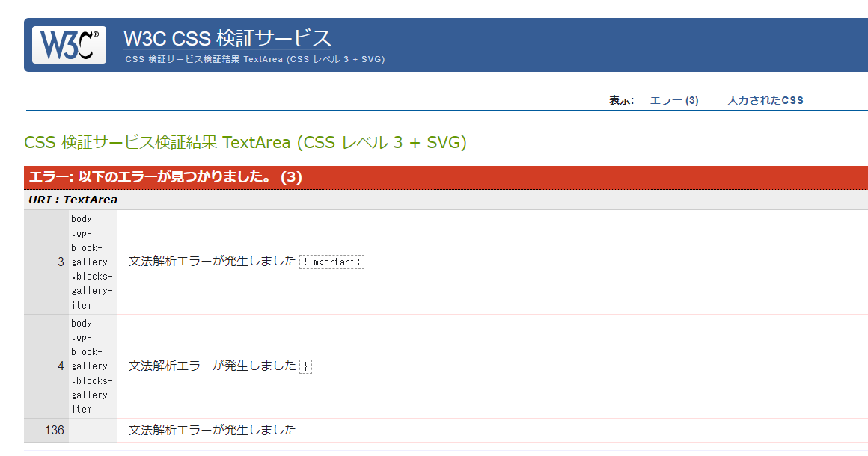Click the selector text in the line 4 row
The image size is (868, 456).
92,366
